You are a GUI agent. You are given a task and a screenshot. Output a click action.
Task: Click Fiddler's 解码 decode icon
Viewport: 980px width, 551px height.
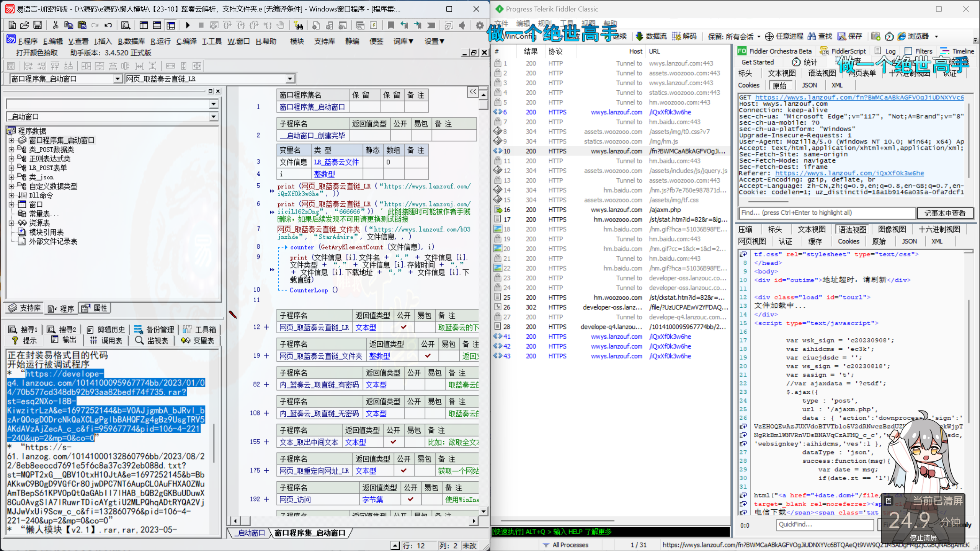[677, 36]
